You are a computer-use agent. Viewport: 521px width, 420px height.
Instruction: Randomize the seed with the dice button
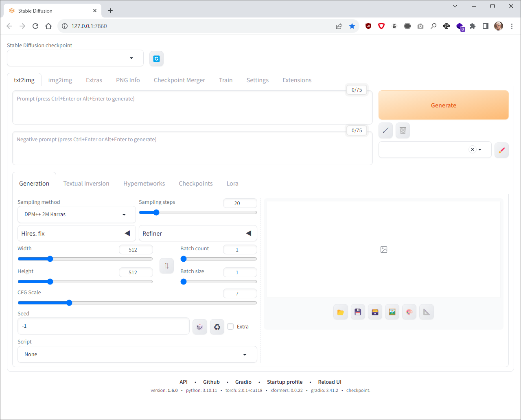[x=200, y=327]
